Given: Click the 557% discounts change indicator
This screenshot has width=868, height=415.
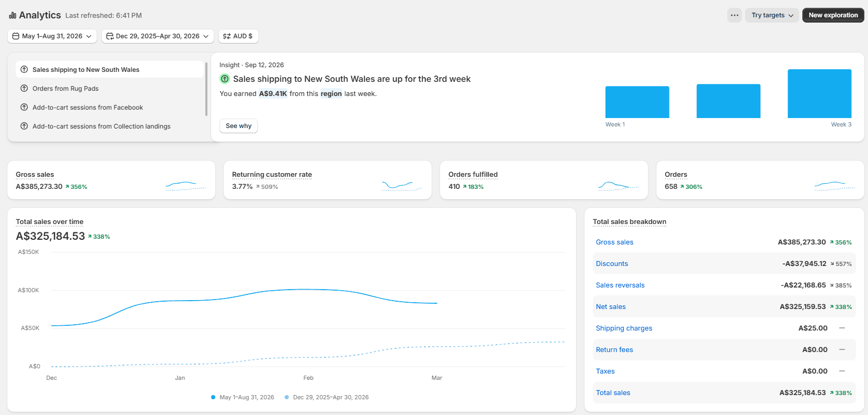Looking at the screenshot, I should [841, 264].
